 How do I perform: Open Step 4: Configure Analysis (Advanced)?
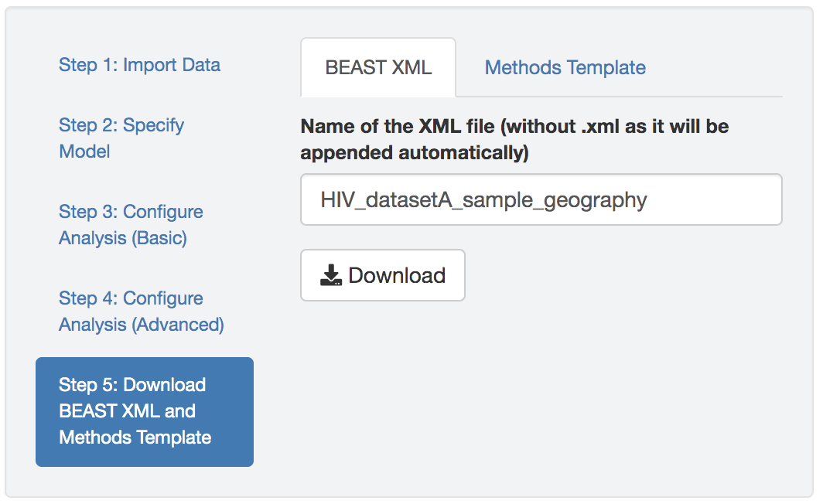[x=142, y=311]
